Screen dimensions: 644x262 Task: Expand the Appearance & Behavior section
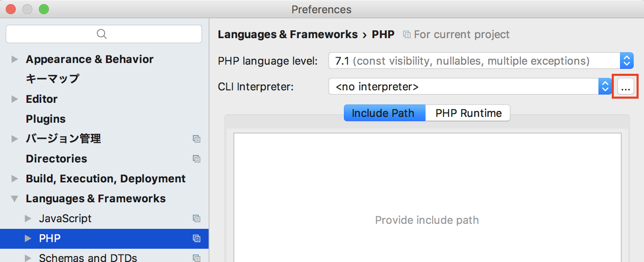(15, 59)
